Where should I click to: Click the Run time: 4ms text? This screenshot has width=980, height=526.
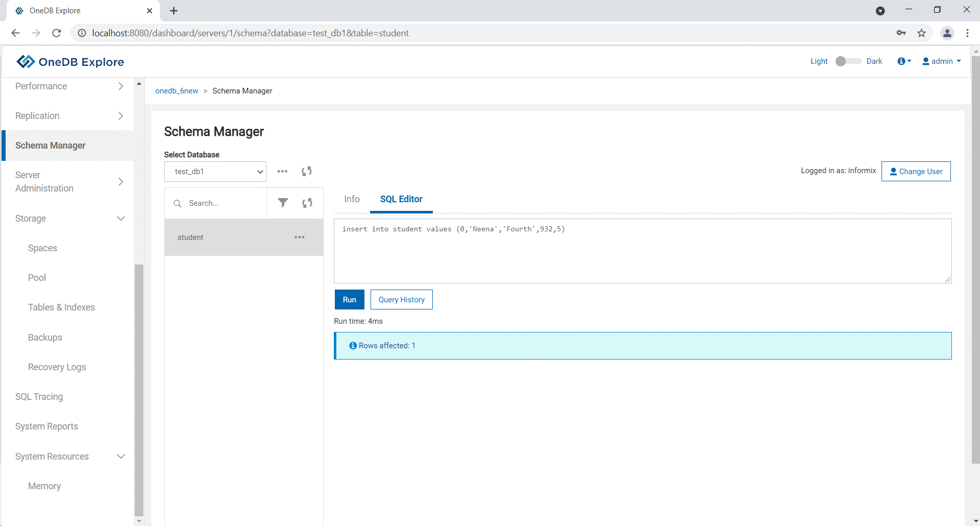(x=358, y=321)
